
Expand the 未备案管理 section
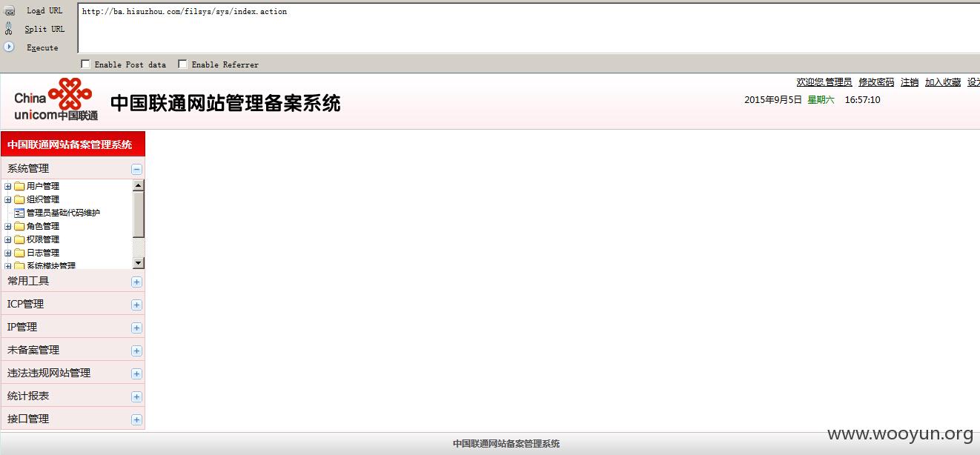[136, 351]
